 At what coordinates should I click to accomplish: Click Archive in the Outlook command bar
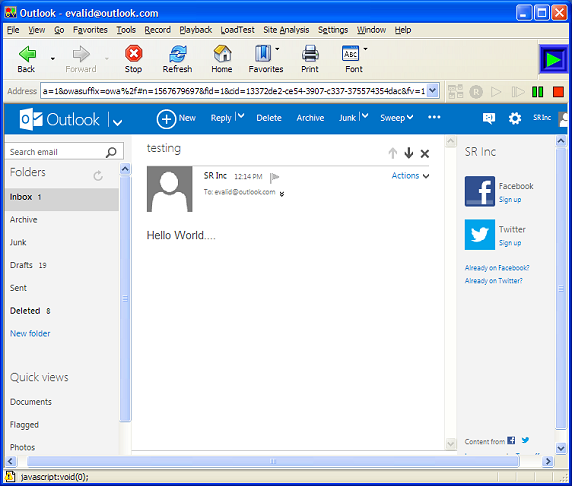coord(310,118)
